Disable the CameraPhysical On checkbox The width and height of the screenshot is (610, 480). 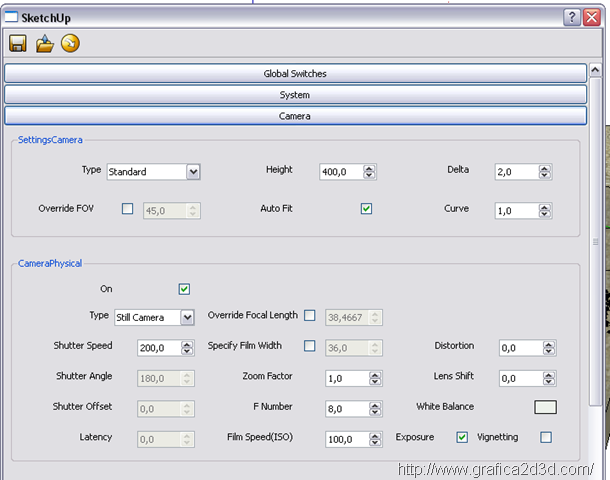tap(184, 289)
